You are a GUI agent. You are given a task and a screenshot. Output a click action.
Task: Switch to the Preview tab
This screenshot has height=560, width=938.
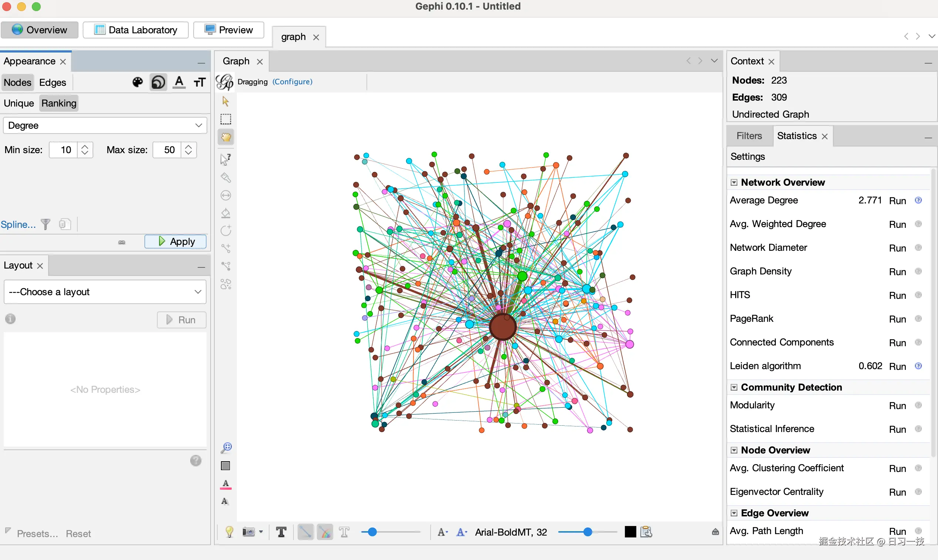click(228, 30)
